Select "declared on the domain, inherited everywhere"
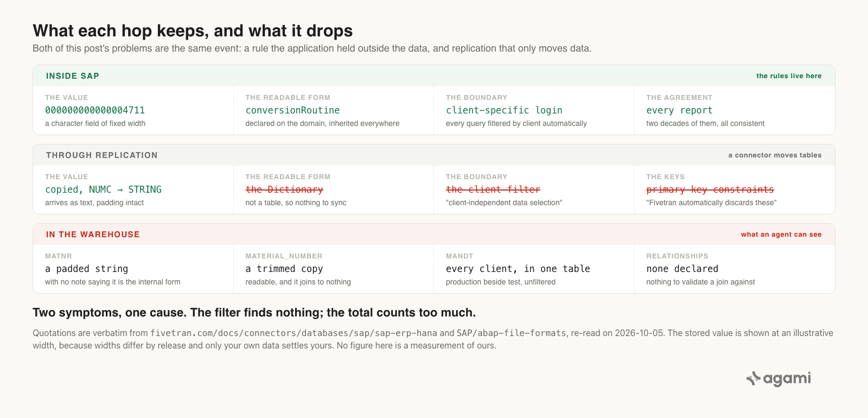 pos(322,124)
